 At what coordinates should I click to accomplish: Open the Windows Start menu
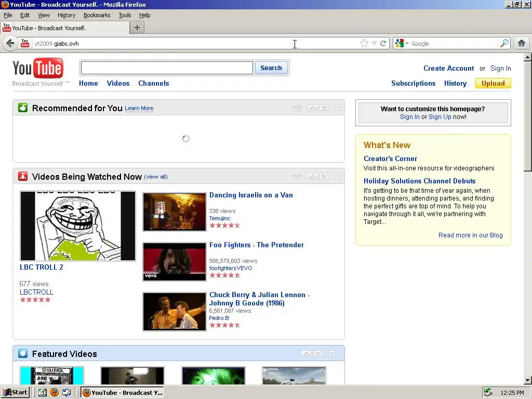15,392
